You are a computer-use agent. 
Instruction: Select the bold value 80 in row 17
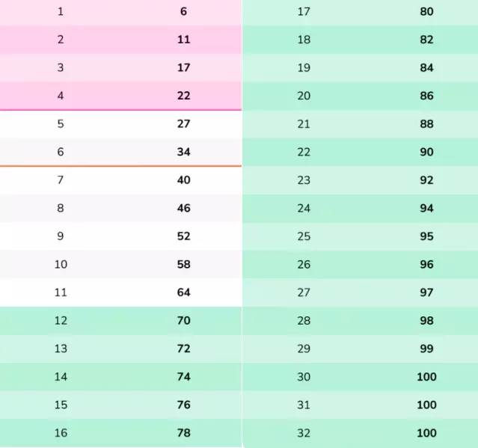pos(426,12)
